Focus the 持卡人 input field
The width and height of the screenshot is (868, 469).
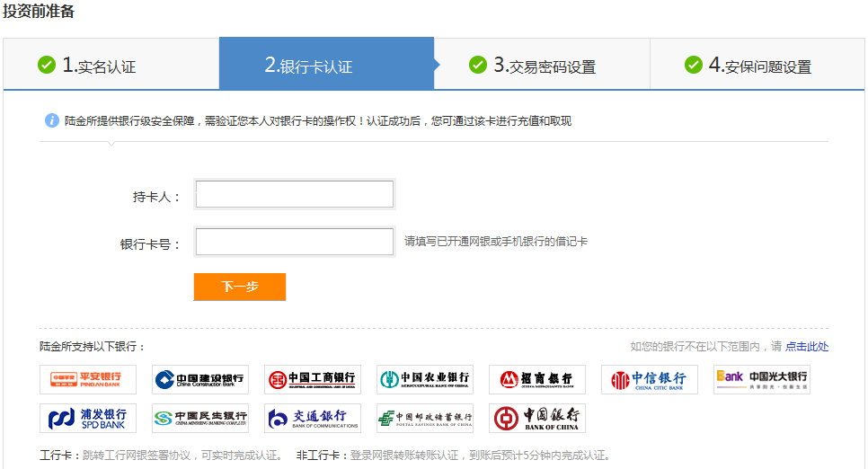[295, 195]
